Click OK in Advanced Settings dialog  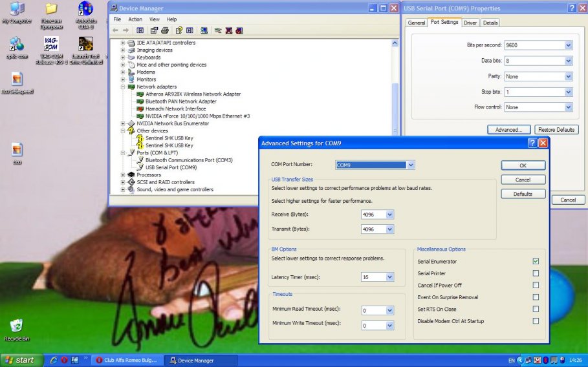click(523, 165)
